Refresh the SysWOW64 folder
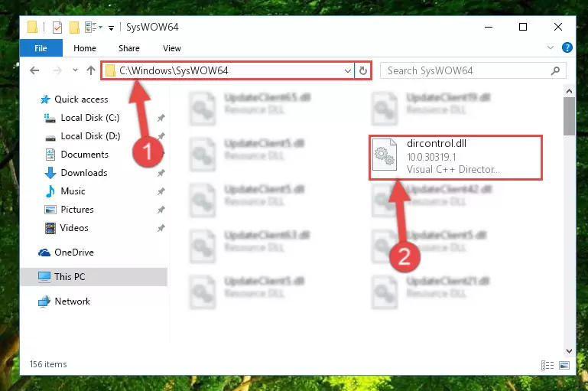The height and width of the screenshot is (391, 588). pyautogui.click(x=363, y=70)
